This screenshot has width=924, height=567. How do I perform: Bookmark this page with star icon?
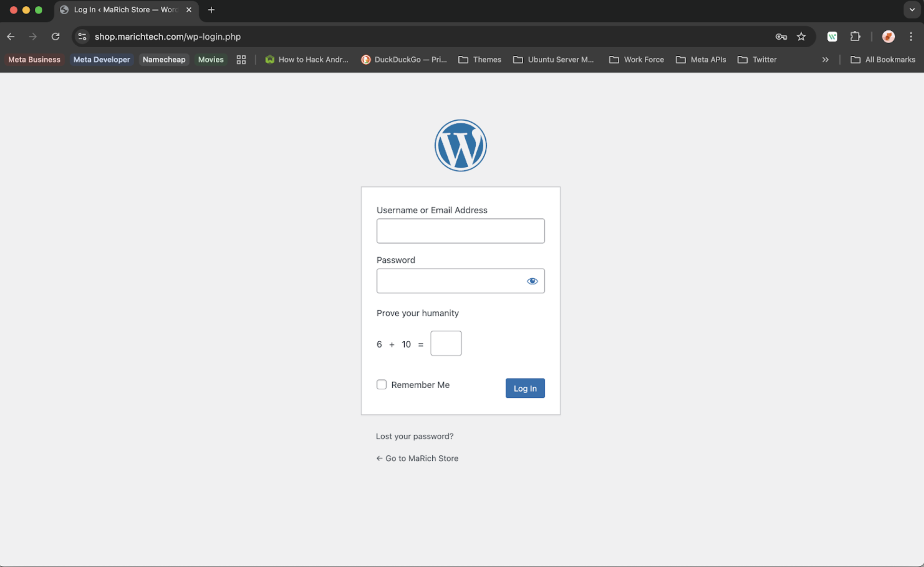point(801,36)
